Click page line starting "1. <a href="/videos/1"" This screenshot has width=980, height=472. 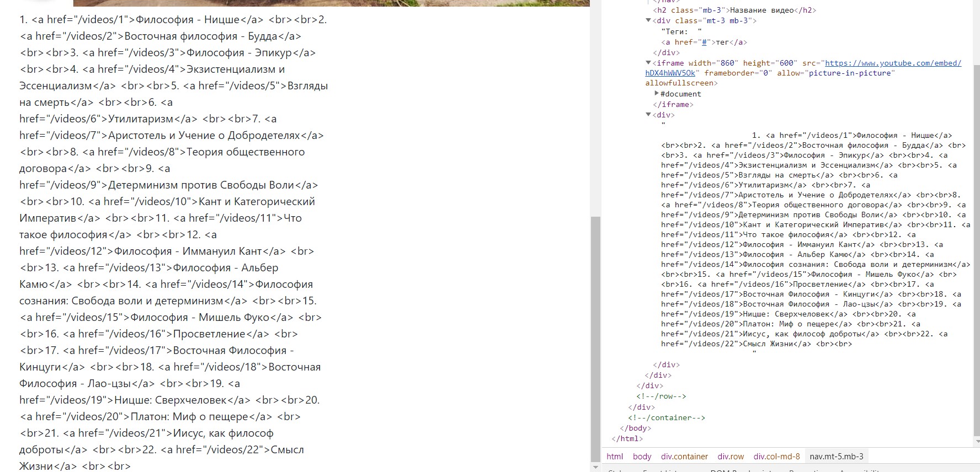pos(173,19)
